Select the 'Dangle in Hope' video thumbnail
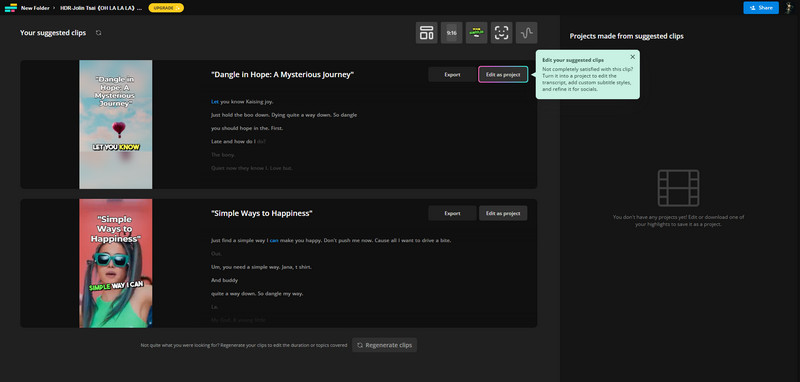Viewport: 800px width, 382px height. [116, 124]
